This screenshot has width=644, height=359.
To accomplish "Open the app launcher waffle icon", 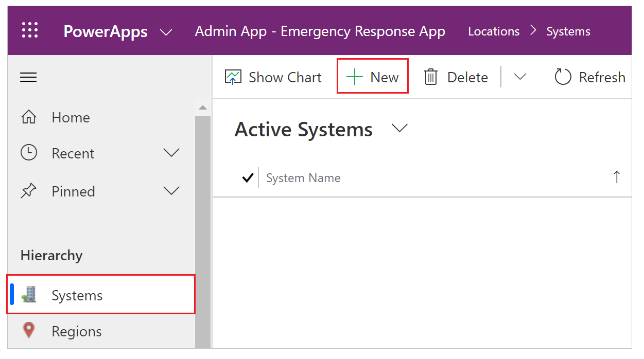I will [x=30, y=30].
